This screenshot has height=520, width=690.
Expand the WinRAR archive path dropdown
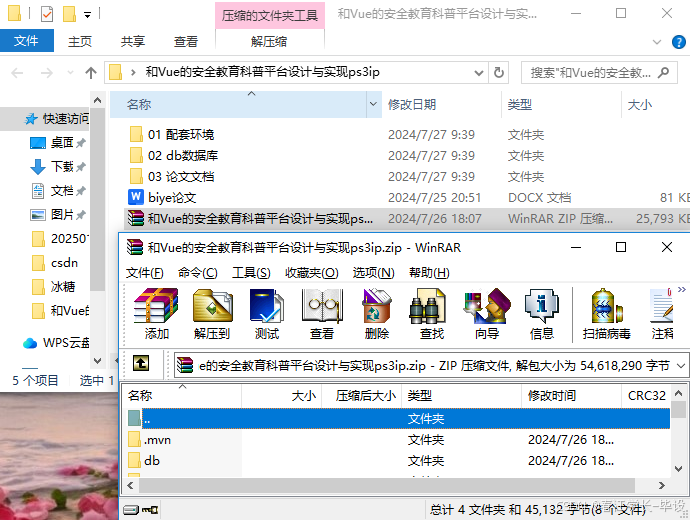681,366
